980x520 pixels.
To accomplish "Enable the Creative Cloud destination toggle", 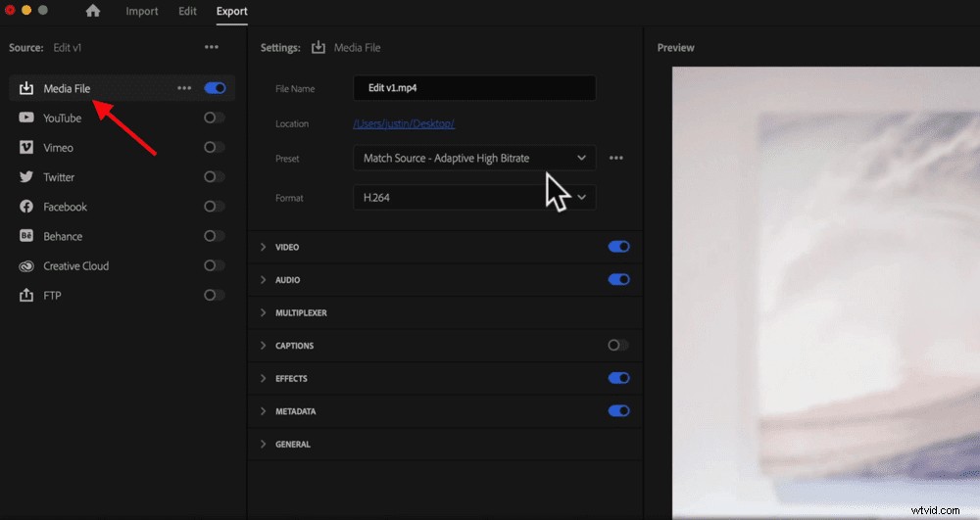I will point(215,265).
